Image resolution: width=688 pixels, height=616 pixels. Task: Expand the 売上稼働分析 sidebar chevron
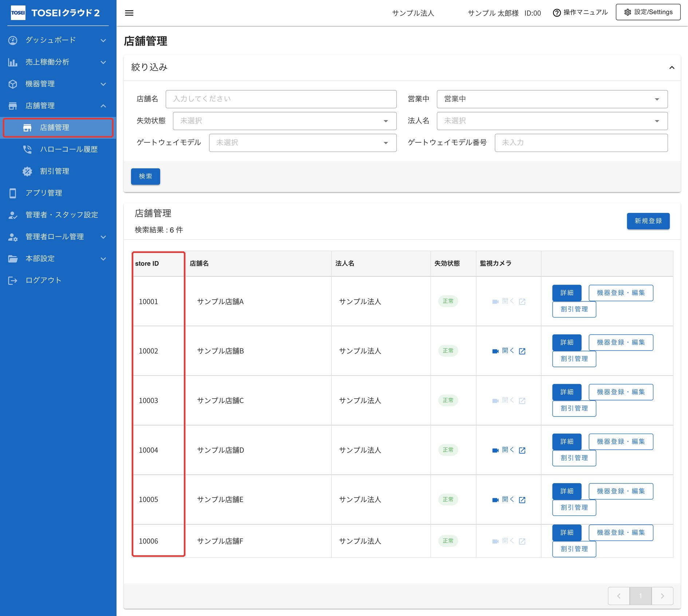click(x=103, y=62)
